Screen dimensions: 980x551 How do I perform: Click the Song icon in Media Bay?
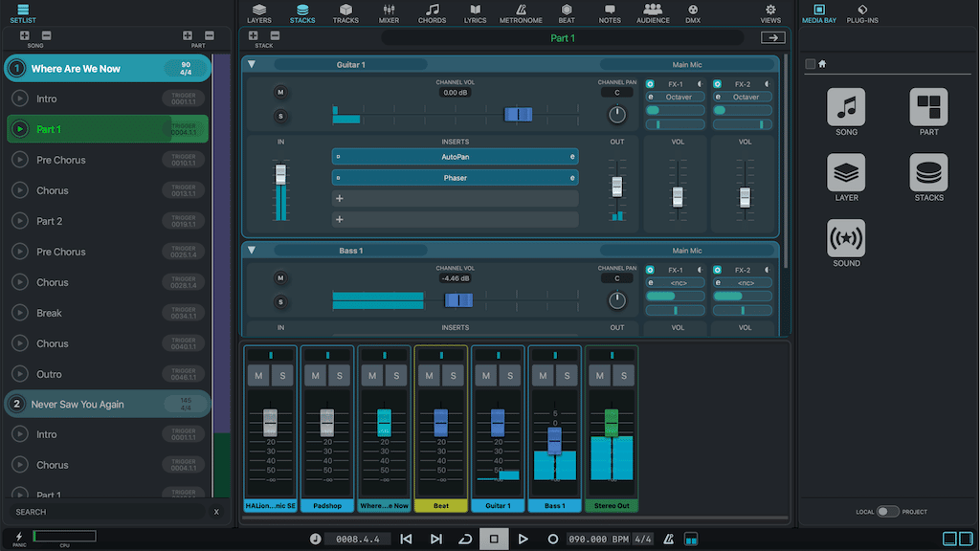point(846,107)
